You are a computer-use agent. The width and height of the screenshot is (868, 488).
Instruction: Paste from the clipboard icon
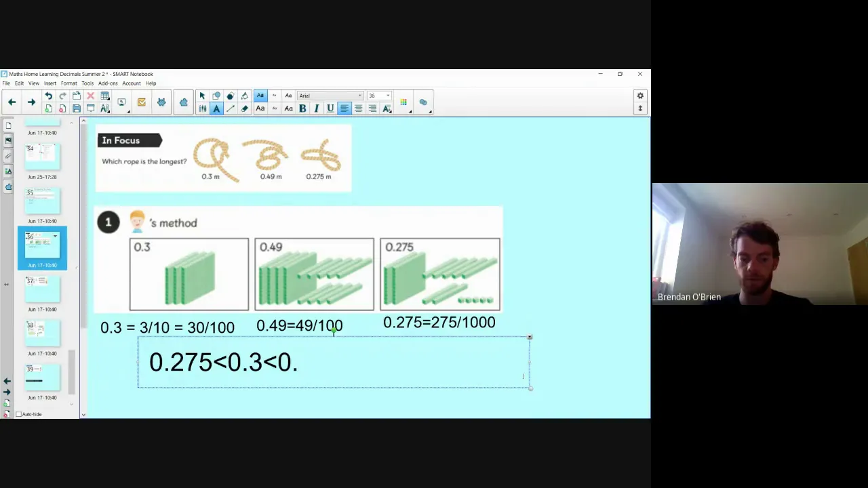[77, 96]
